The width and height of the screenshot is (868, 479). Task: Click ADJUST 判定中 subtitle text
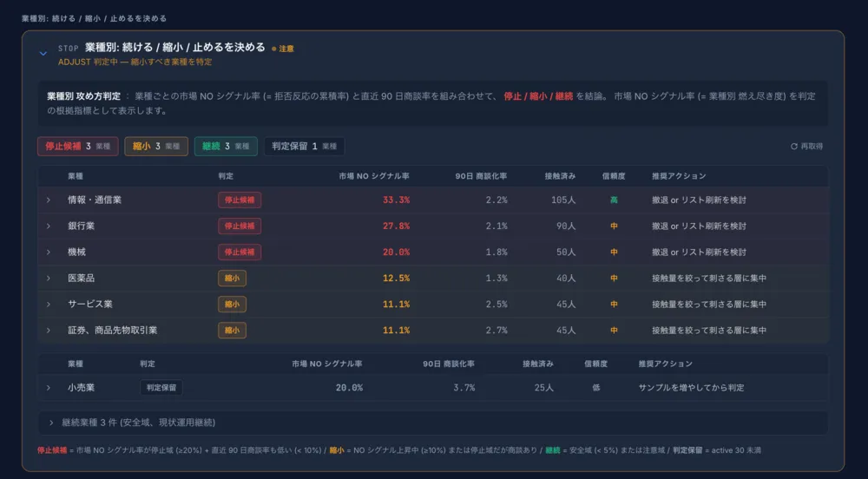pos(135,62)
